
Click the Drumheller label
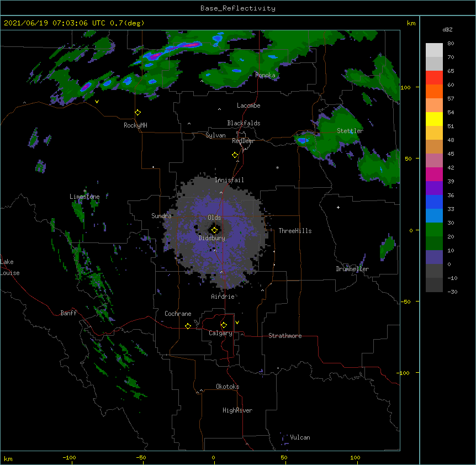coord(352,269)
